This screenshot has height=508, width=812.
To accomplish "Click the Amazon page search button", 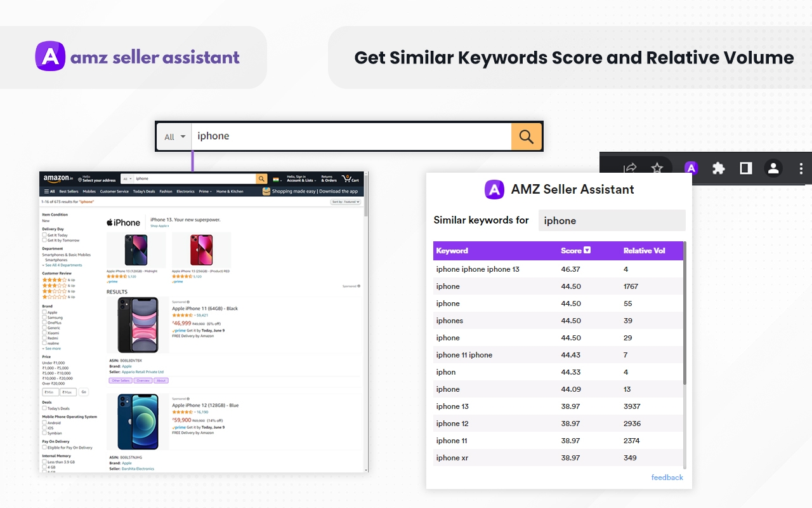I will 261,179.
